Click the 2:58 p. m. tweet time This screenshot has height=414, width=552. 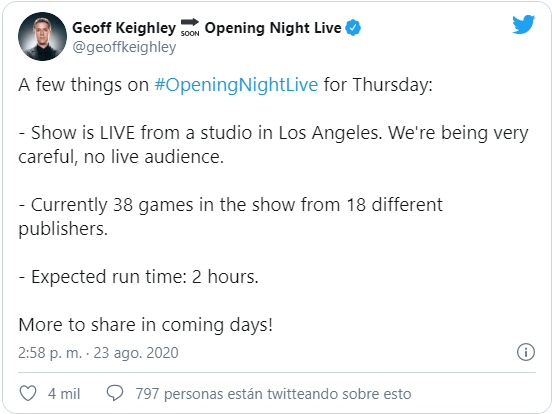[50, 353]
